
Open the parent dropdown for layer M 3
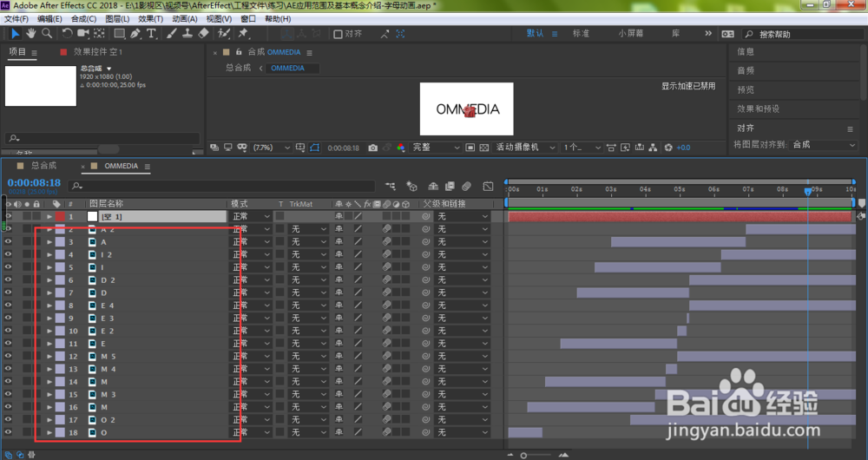click(463, 394)
